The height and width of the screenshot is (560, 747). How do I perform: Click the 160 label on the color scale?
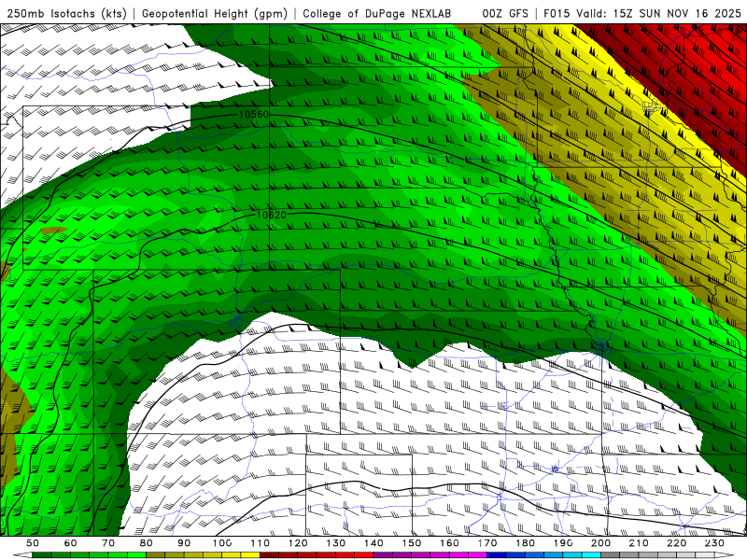(x=449, y=543)
